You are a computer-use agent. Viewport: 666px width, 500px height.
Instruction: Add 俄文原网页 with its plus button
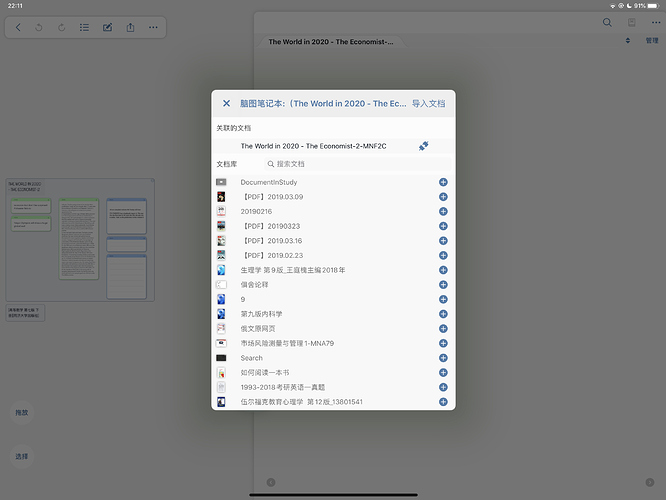click(443, 329)
